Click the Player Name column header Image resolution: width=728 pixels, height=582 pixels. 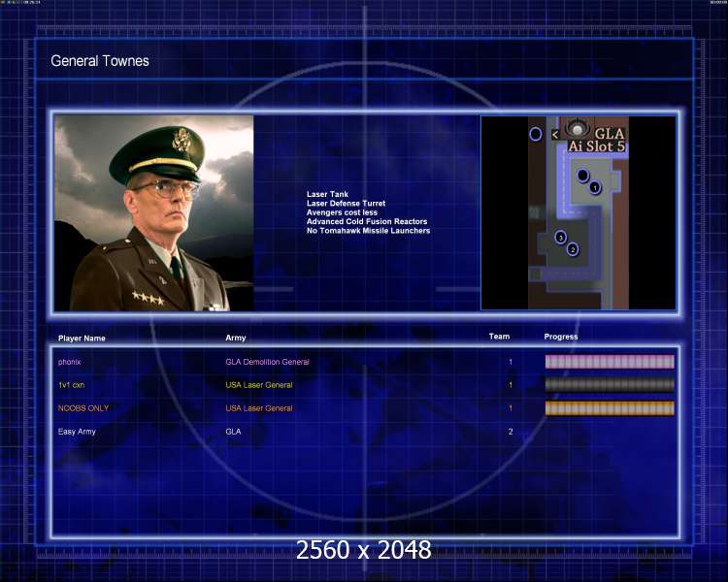82,339
